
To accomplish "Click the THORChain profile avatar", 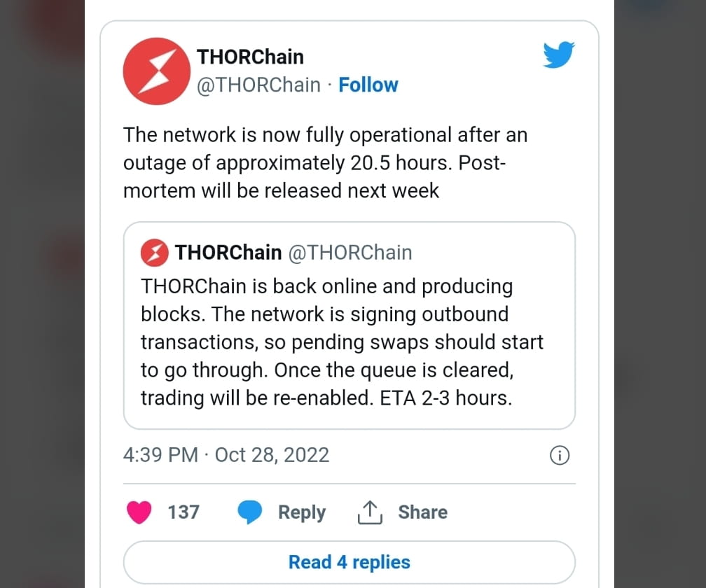I will coord(156,71).
